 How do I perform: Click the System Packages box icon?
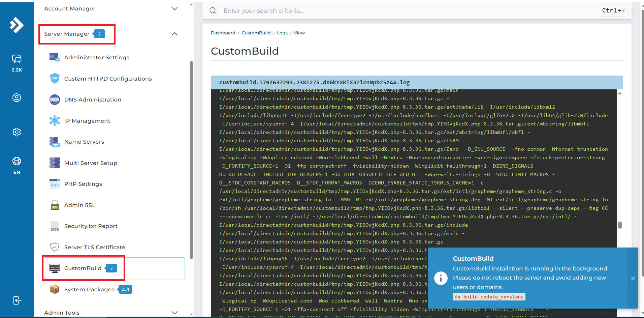coord(55,289)
